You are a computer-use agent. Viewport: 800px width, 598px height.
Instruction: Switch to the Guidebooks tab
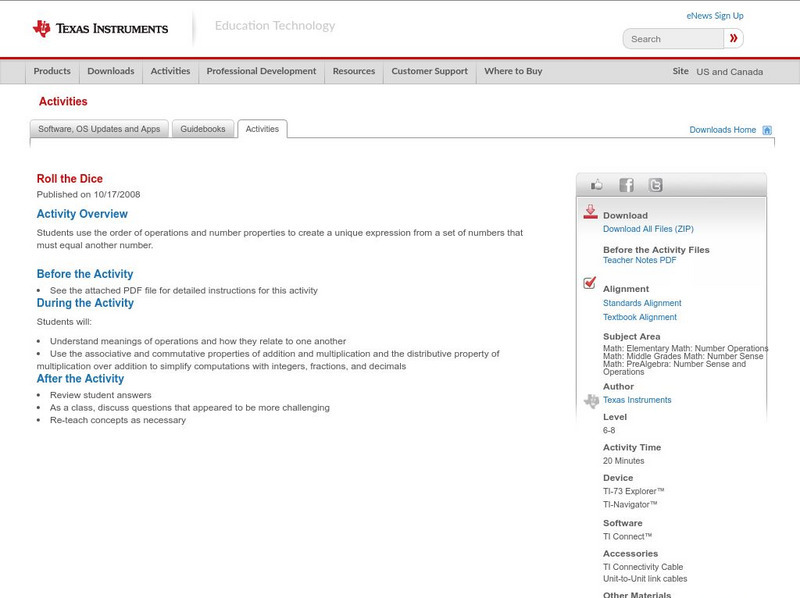(x=203, y=129)
